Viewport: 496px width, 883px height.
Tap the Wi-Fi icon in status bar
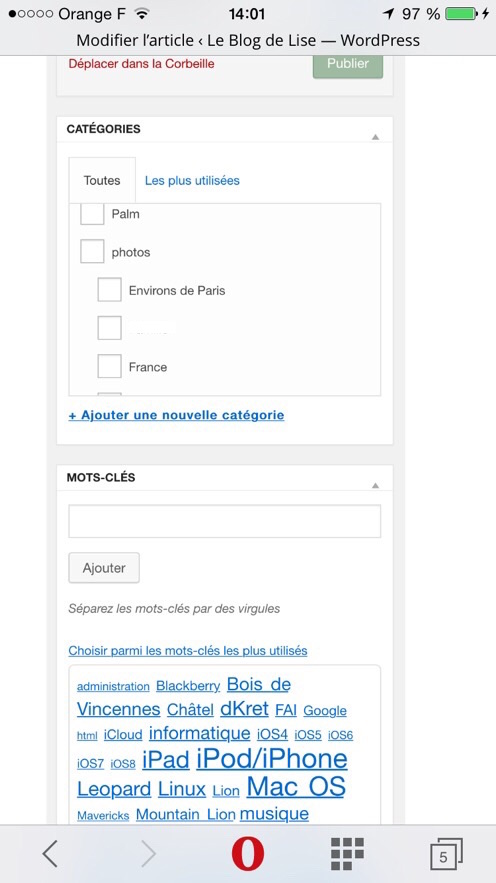point(143,14)
